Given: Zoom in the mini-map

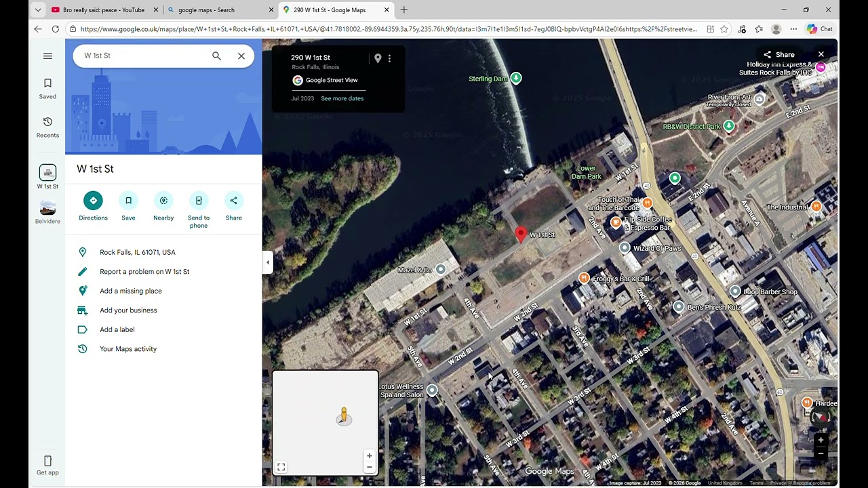Looking at the screenshot, I should click(370, 456).
